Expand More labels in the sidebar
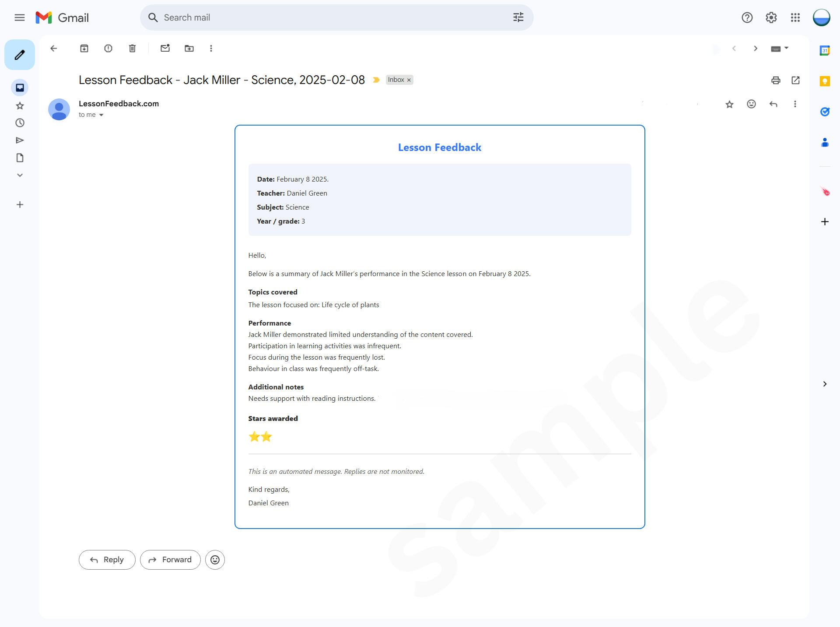 tap(20, 175)
